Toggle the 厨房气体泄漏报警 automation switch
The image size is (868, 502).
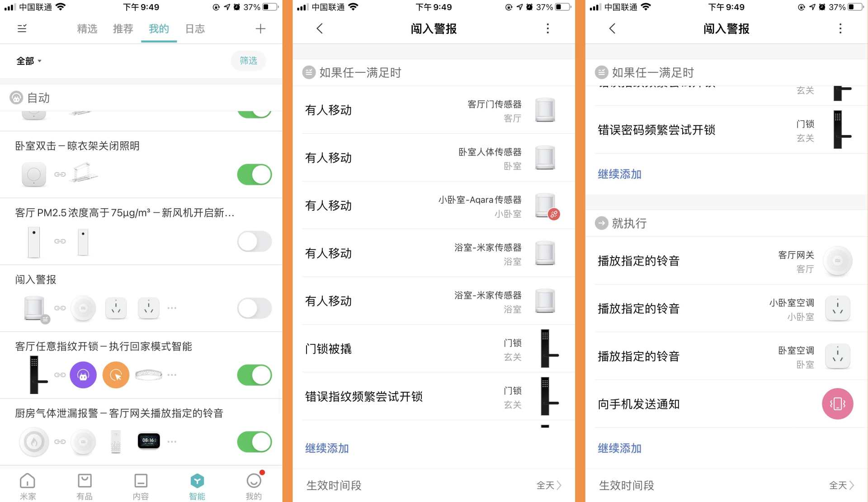point(257,441)
